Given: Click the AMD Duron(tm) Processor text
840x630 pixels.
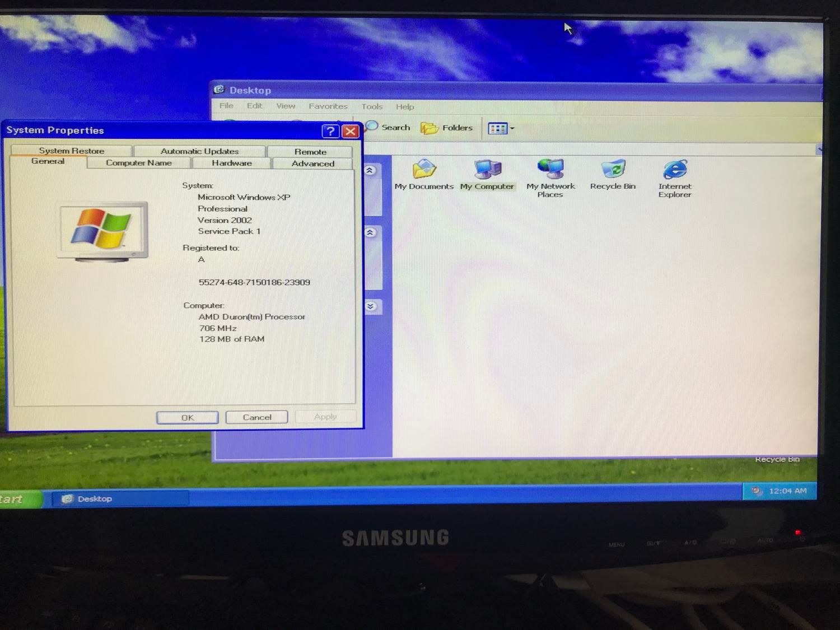Looking at the screenshot, I should pyautogui.click(x=252, y=316).
